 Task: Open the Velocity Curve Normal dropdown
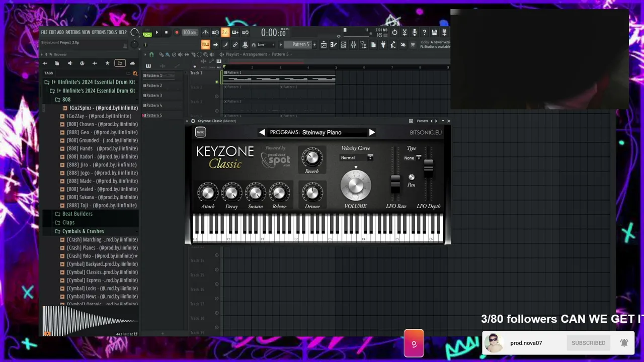(x=357, y=158)
